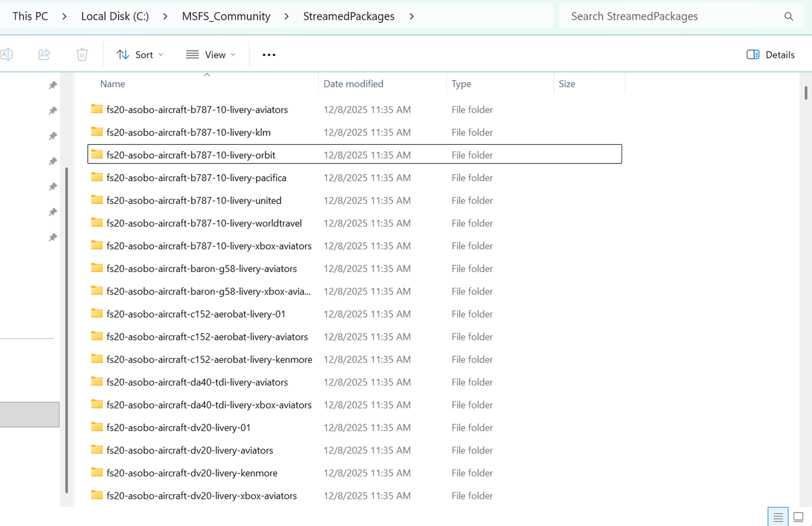
Task: Select folder b787-10-livery-united
Action: coord(354,201)
